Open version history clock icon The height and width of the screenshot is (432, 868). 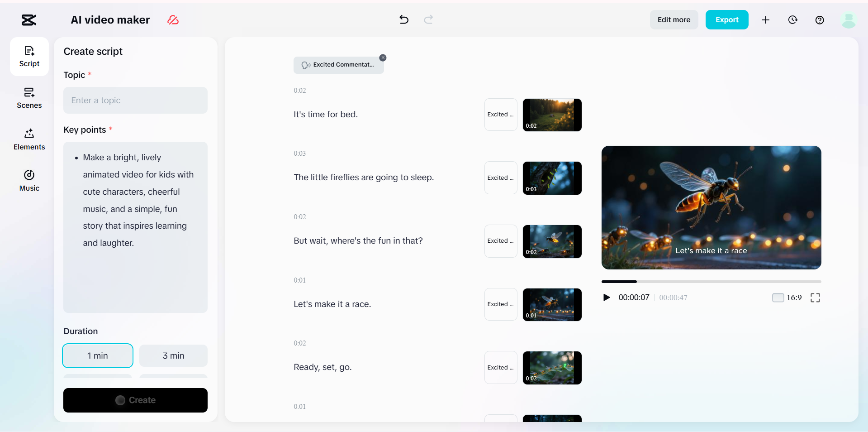792,20
